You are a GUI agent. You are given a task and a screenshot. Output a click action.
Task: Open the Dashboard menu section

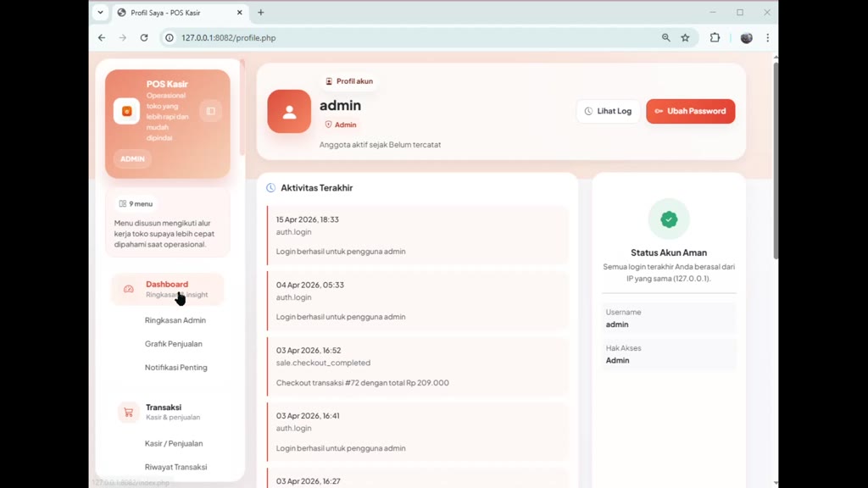tap(168, 289)
